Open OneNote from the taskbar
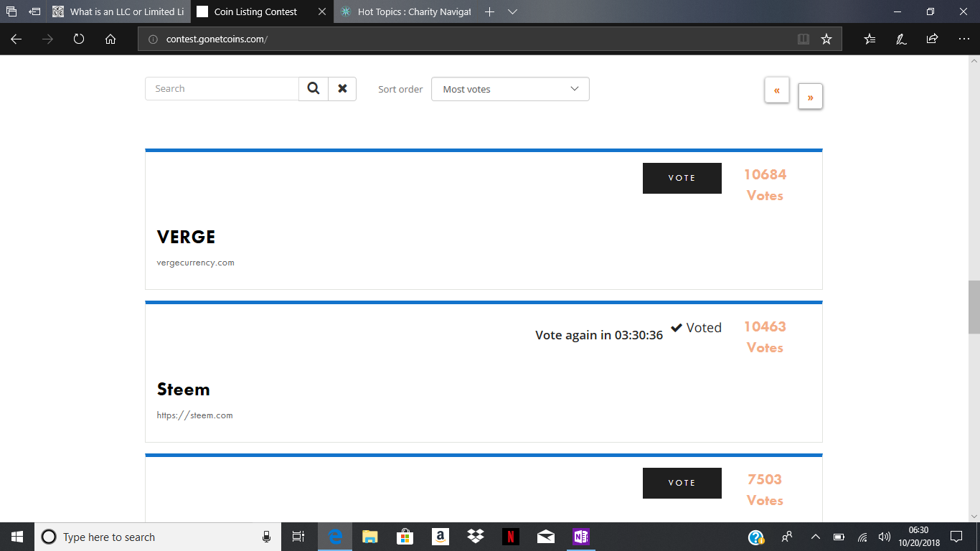The image size is (980, 551). point(580,537)
